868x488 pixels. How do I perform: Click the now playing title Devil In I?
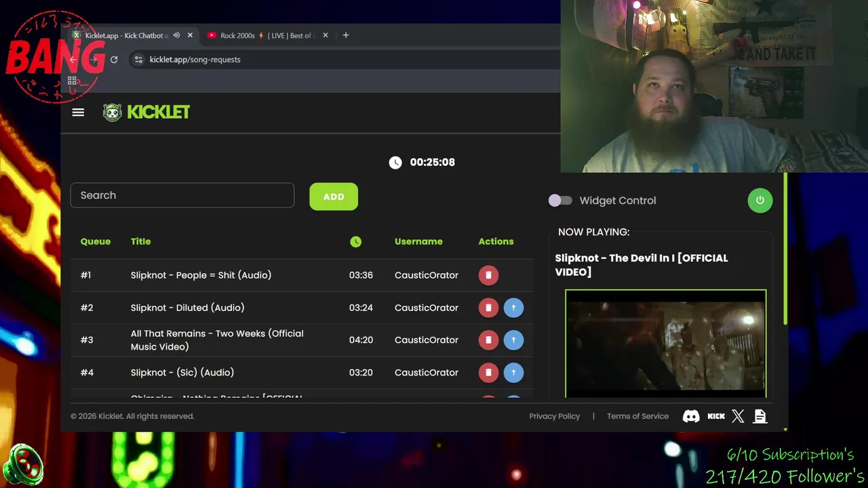click(x=642, y=265)
